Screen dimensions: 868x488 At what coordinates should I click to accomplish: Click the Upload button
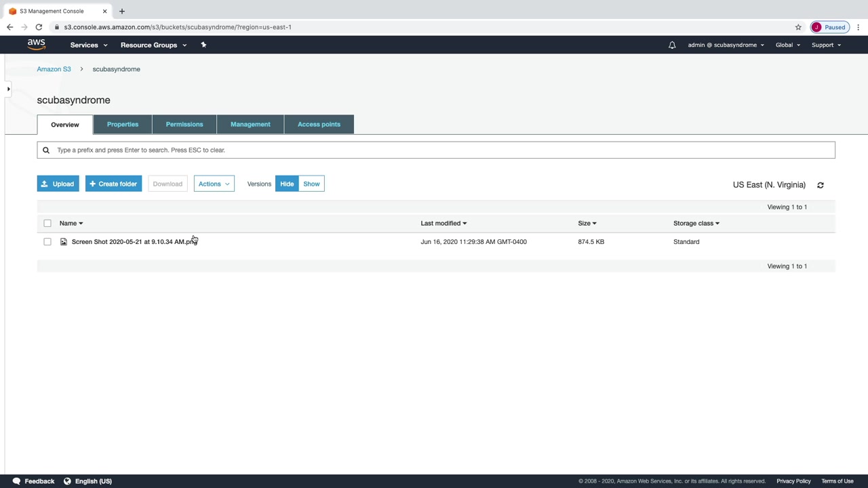click(x=58, y=184)
